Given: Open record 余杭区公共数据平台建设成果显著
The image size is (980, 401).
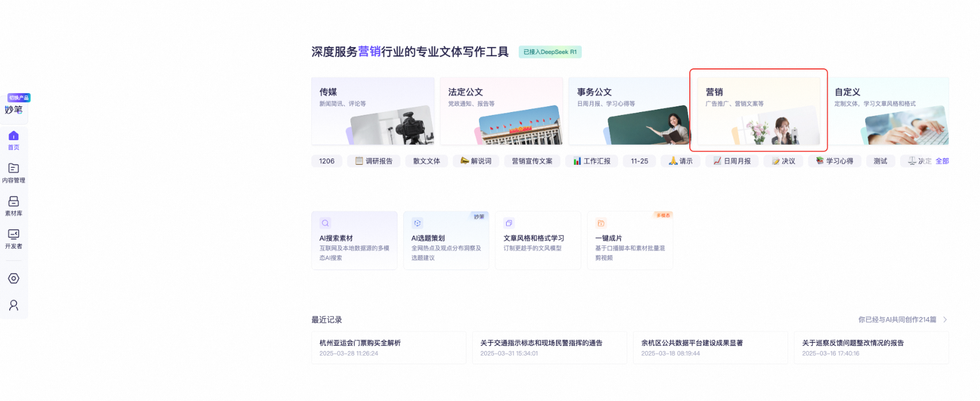Looking at the screenshot, I should click(711, 348).
